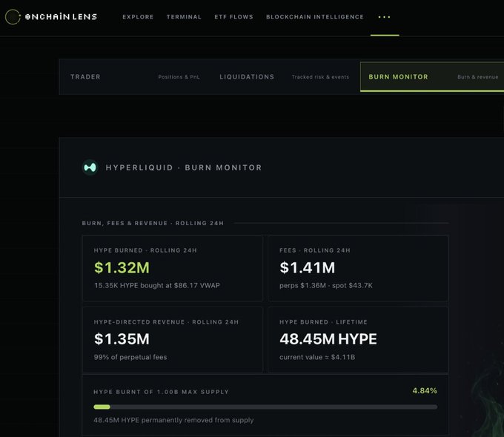This screenshot has height=437, width=504.
Task: Switch to the Liquidations tab
Action: [284, 77]
